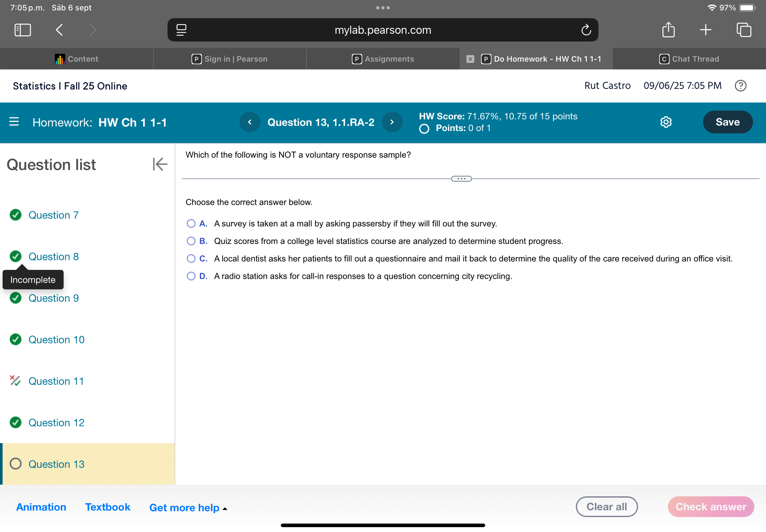Select answer choice A about mall survey
The height and width of the screenshot is (532, 766).
(191, 223)
